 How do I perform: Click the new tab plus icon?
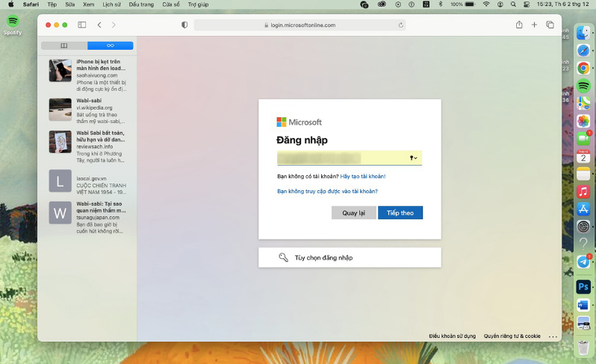(x=534, y=25)
